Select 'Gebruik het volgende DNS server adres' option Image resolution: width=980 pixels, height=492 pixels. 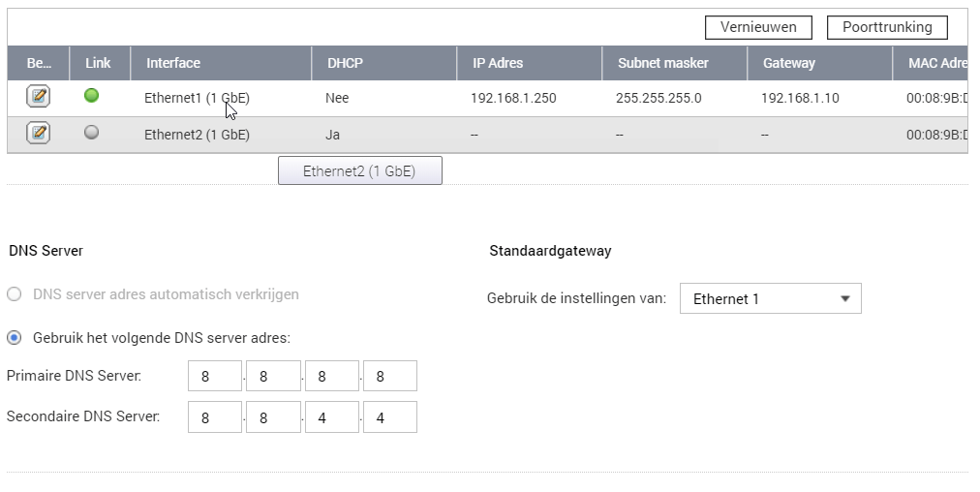click(x=15, y=338)
